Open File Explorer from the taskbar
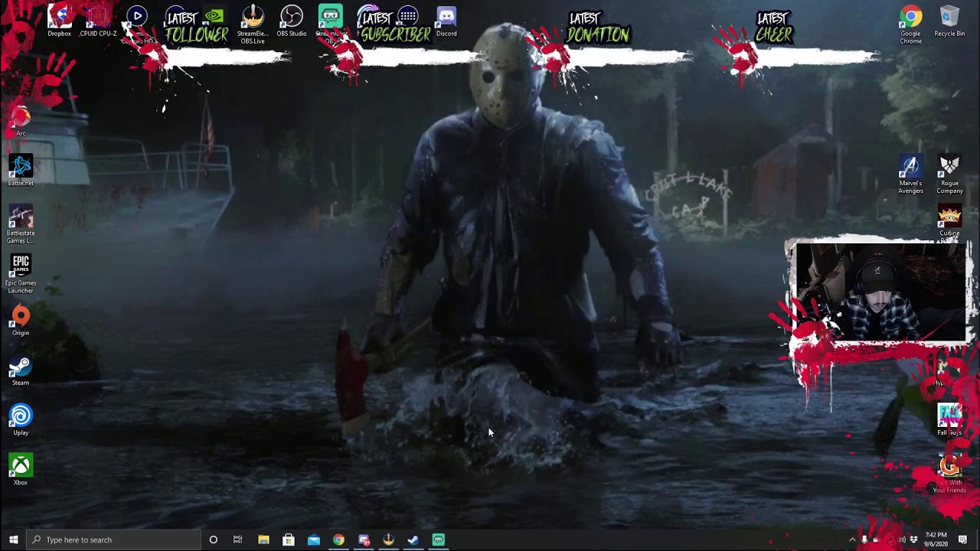The image size is (980, 551). [x=263, y=540]
